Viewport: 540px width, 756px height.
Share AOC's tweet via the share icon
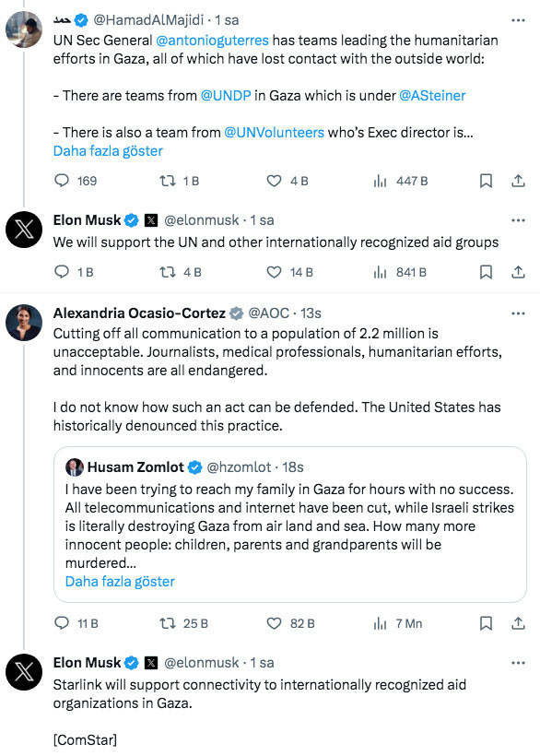pyautogui.click(x=519, y=624)
